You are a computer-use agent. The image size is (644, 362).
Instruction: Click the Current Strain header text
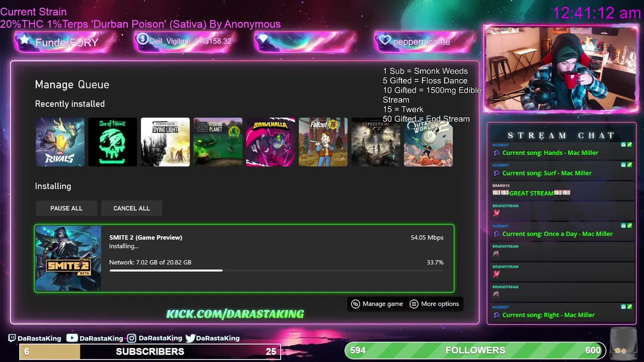click(x=33, y=12)
